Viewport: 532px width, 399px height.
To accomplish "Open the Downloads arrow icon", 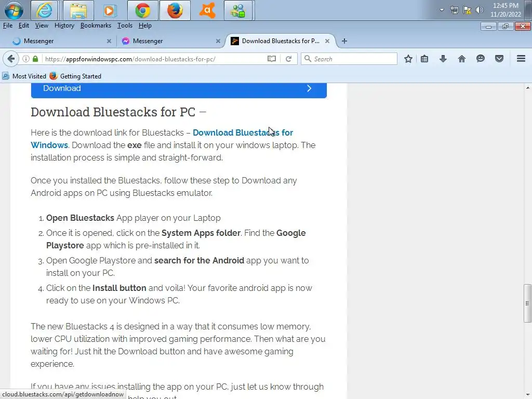I will [443, 59].
